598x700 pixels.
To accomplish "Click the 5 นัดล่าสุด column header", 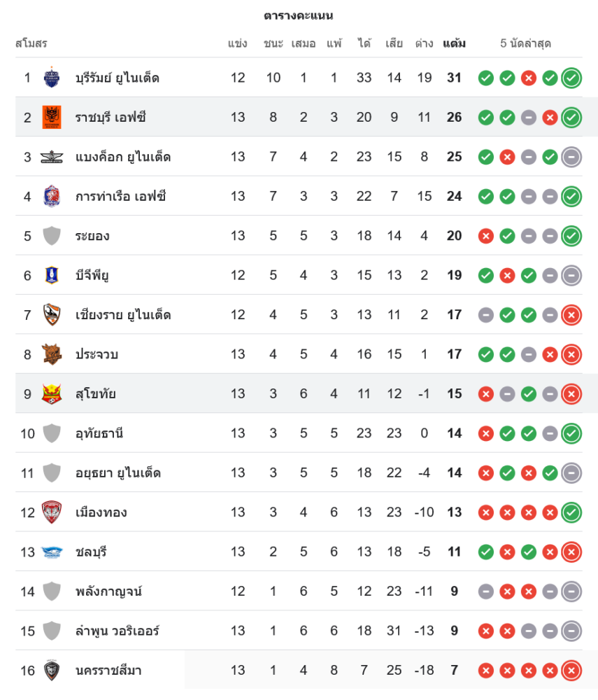I will [x=525, y=43].
